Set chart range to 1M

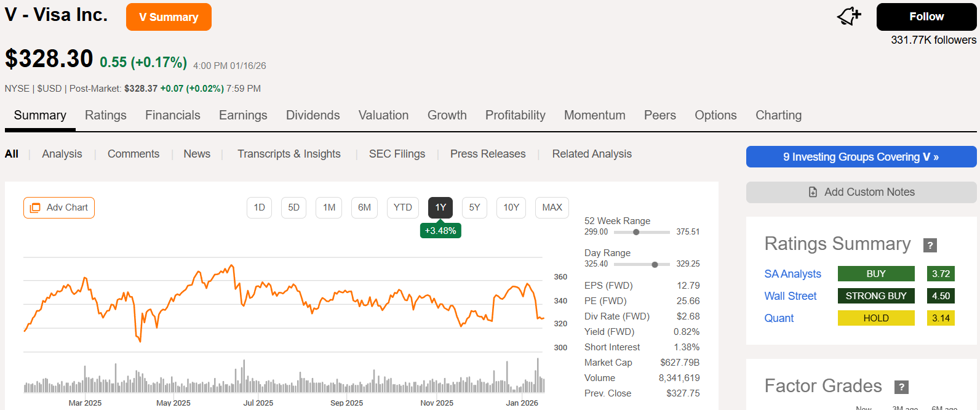(329, 207)
